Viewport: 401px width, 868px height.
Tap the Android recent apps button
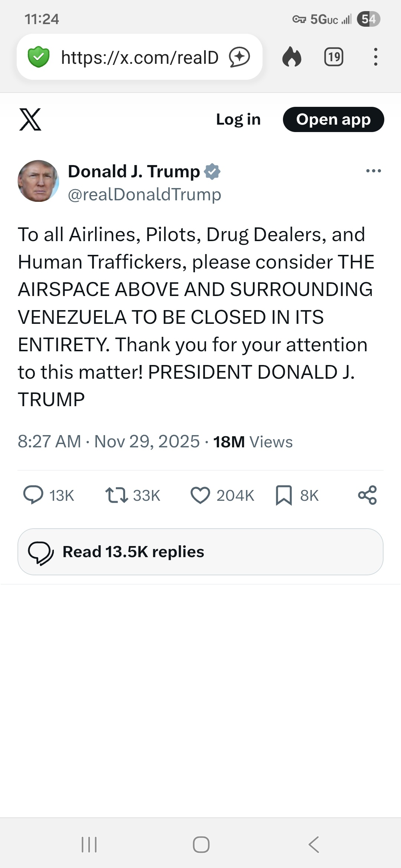89,845
